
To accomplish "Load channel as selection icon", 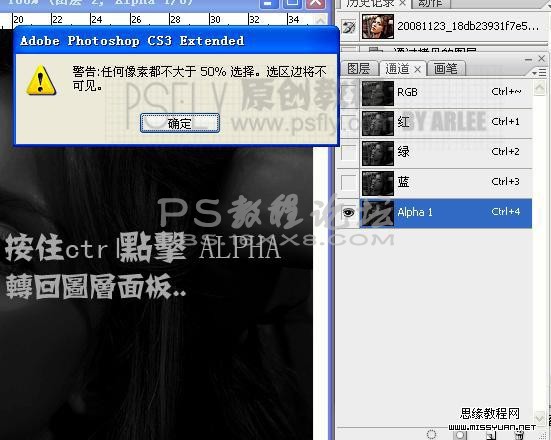I will click(432, 435).
